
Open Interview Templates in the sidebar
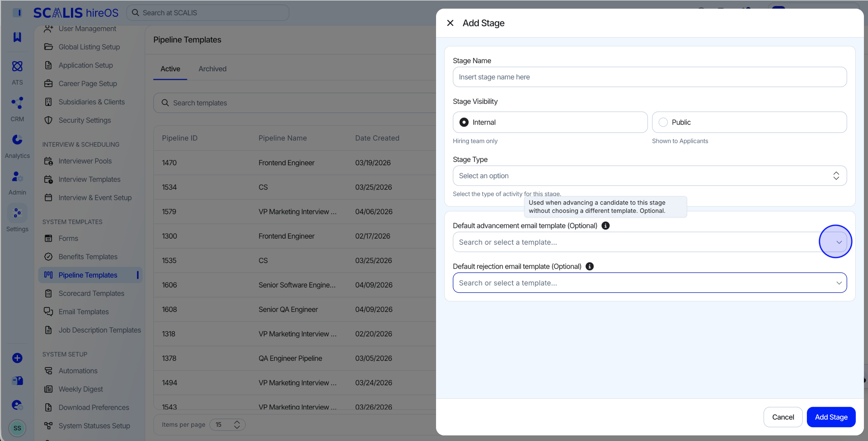[89, 179]
